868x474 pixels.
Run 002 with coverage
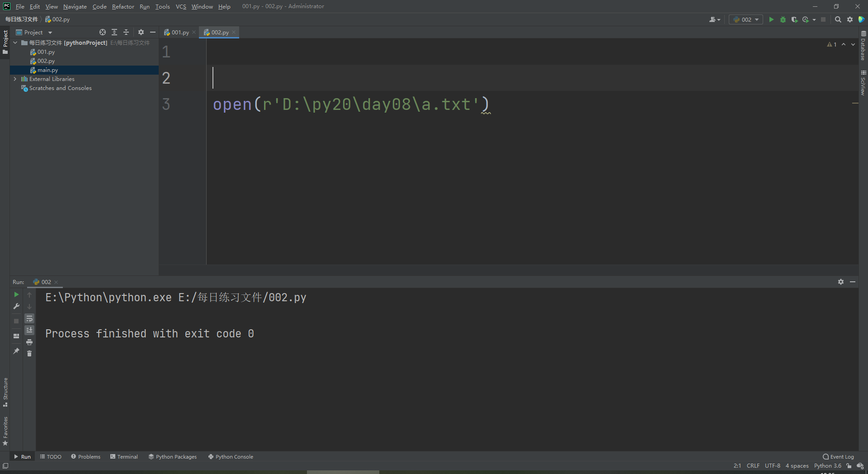pos(794,19)
